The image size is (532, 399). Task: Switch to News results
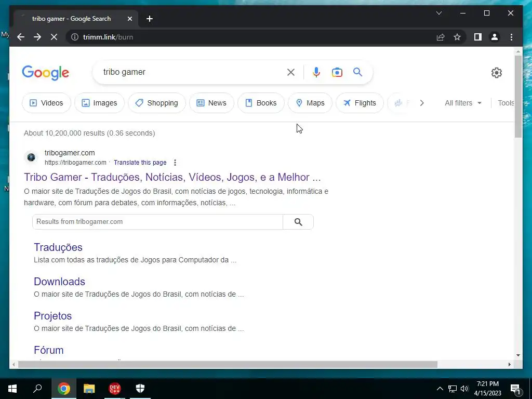(x=211, y=103)
